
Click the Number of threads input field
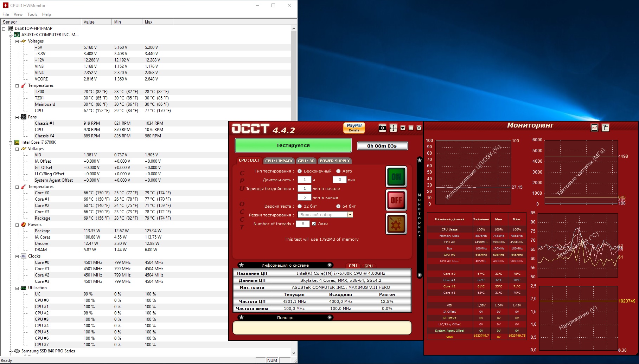click(x=303, y=224)
